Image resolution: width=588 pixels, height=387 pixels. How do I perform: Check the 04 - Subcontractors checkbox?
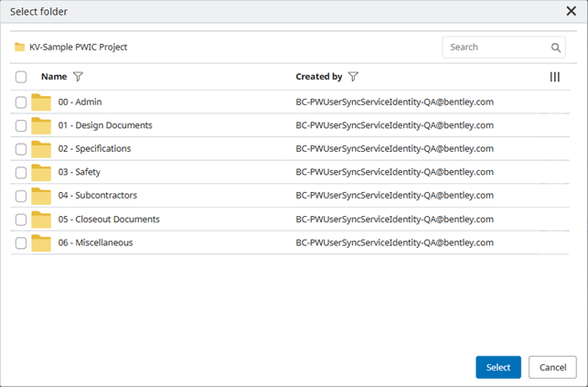point(21,196)
